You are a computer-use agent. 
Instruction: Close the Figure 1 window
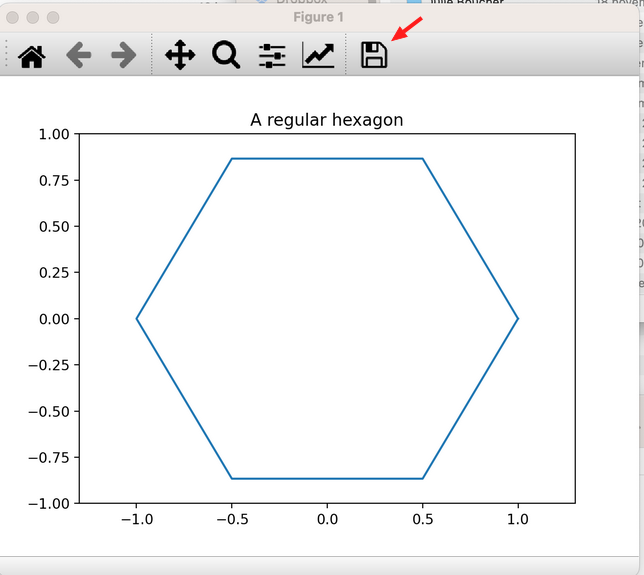14,17
